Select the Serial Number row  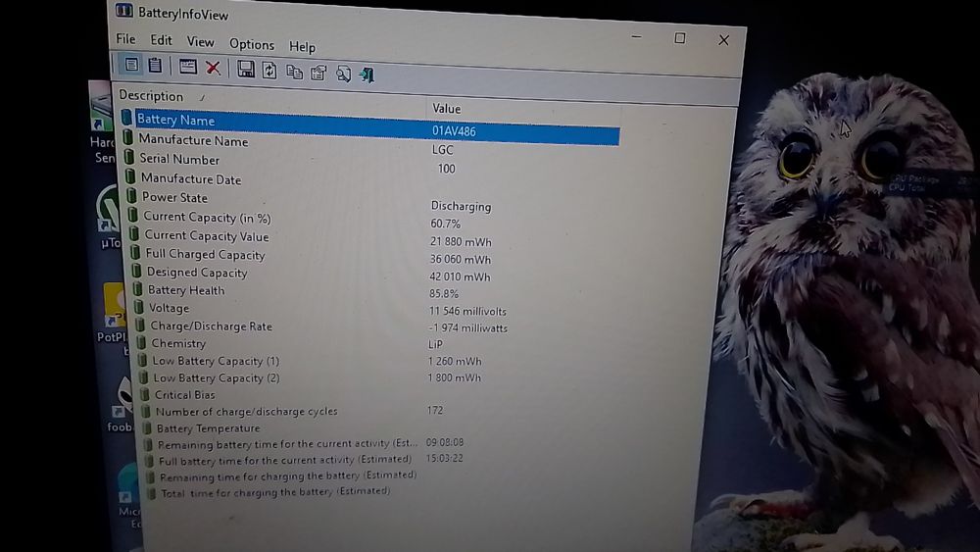[x=370, y=164]
